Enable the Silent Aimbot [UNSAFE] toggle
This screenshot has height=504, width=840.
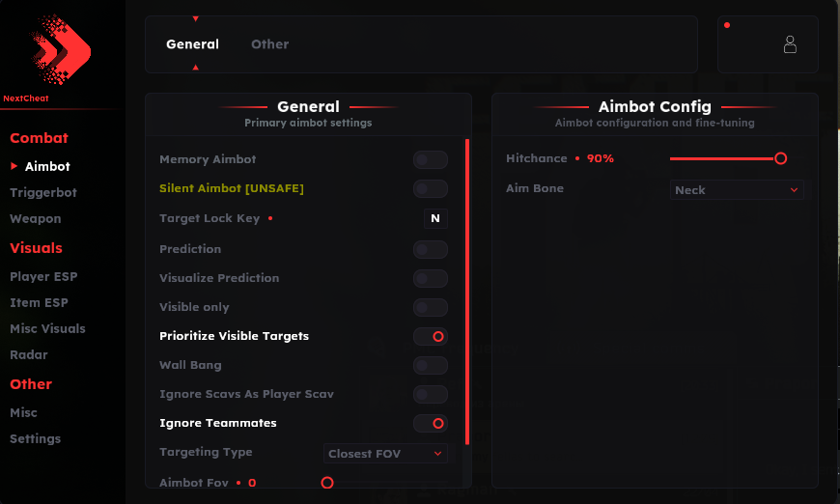(x=430, y=189)
